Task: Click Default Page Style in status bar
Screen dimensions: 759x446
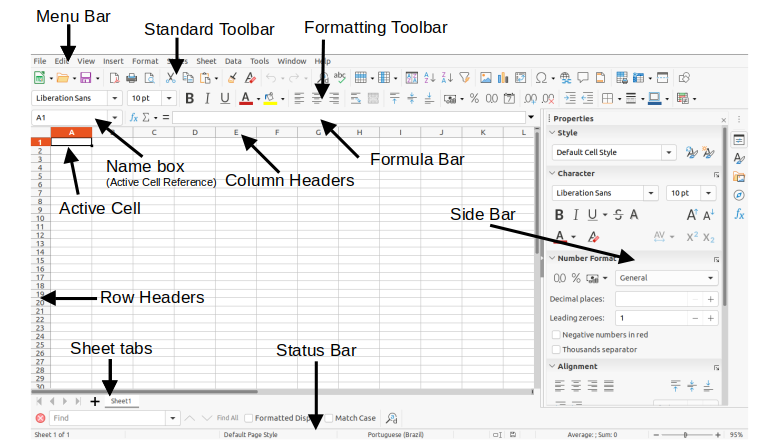Action: (x=251, y=435)
